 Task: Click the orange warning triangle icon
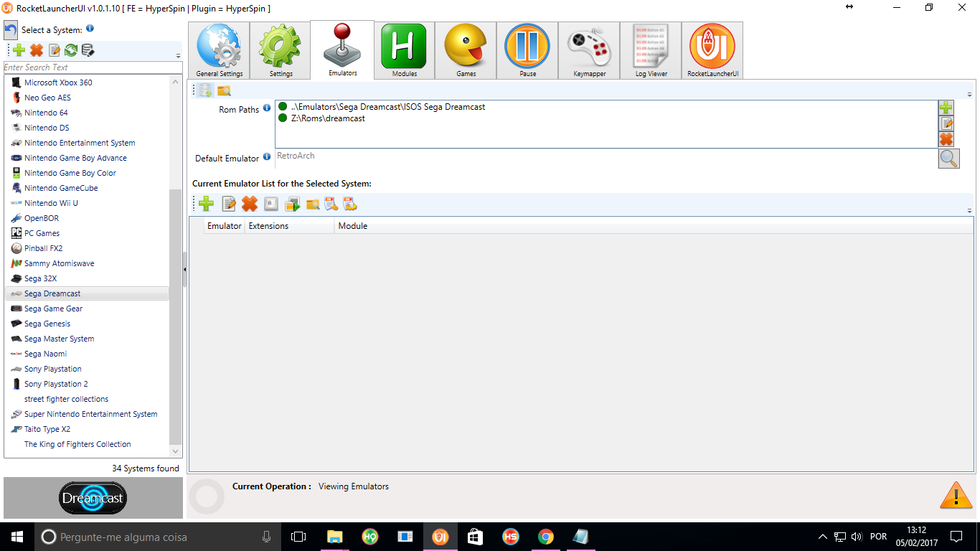956,495
